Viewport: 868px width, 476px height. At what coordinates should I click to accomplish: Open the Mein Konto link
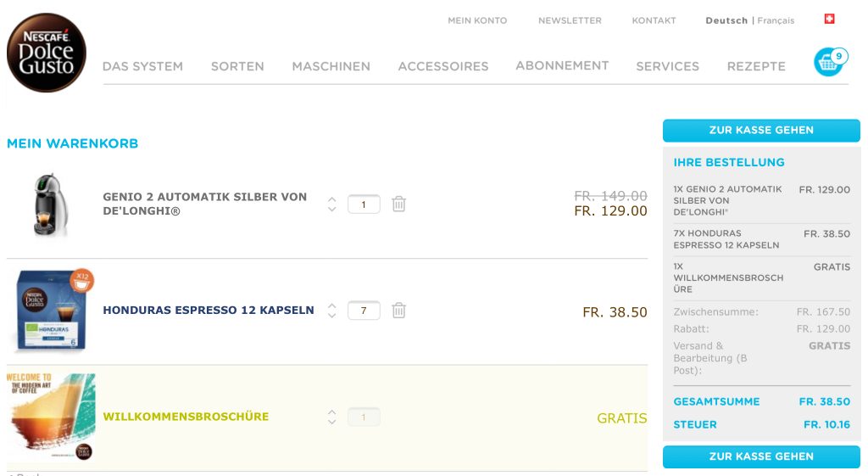point(477,20)
